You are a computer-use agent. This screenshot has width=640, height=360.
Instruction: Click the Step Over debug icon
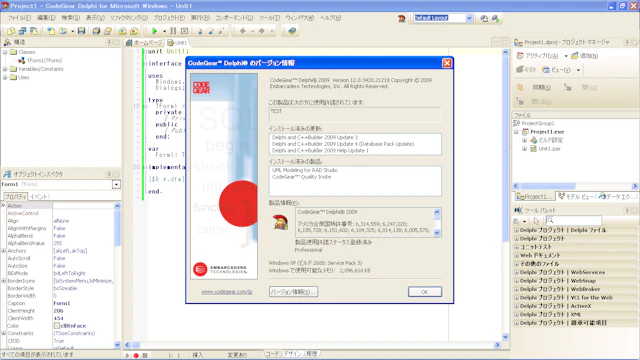tap(211, 31)
